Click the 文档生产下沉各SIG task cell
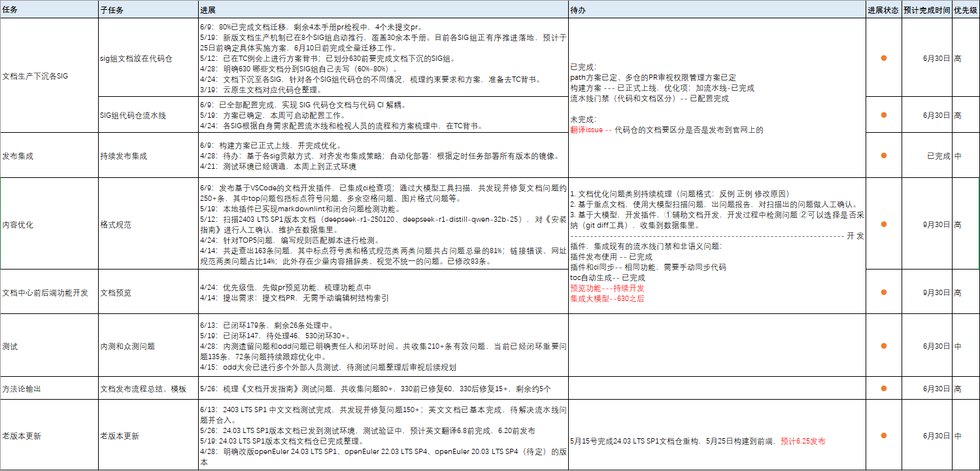 35,76
